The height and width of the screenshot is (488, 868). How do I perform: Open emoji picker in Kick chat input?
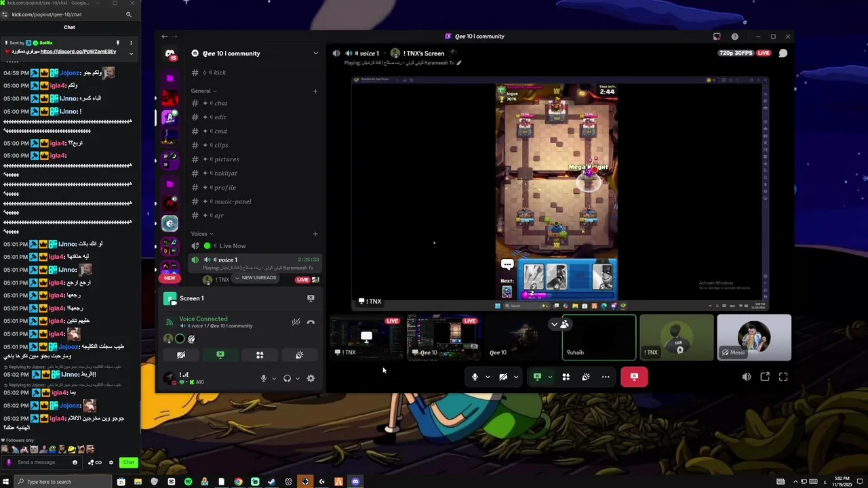75,462
